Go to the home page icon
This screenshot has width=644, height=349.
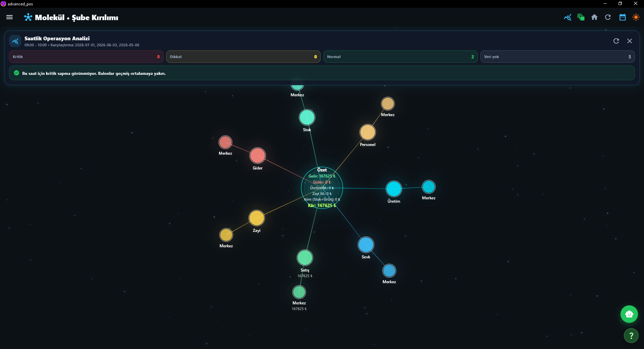594,17
